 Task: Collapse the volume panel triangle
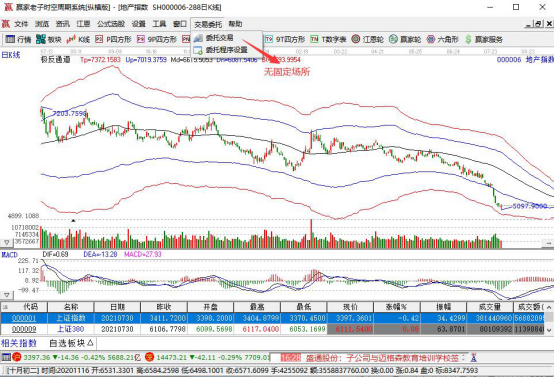coord(7,242)
